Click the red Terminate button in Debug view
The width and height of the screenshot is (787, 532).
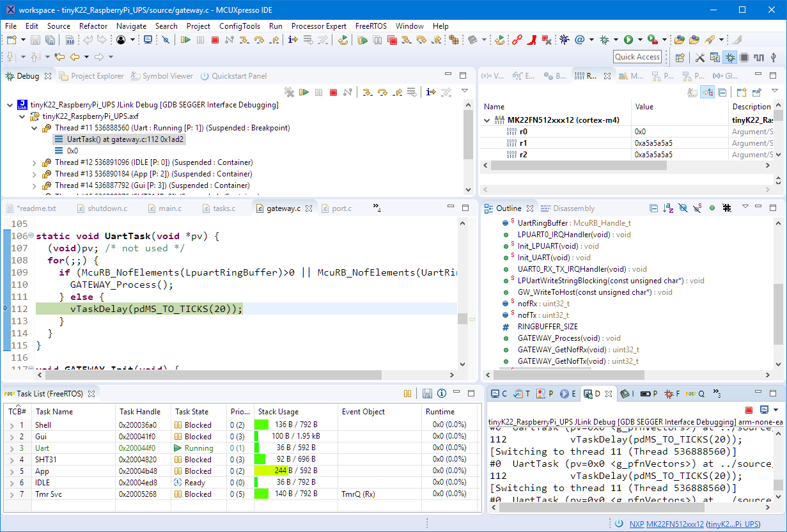point(333,93)
